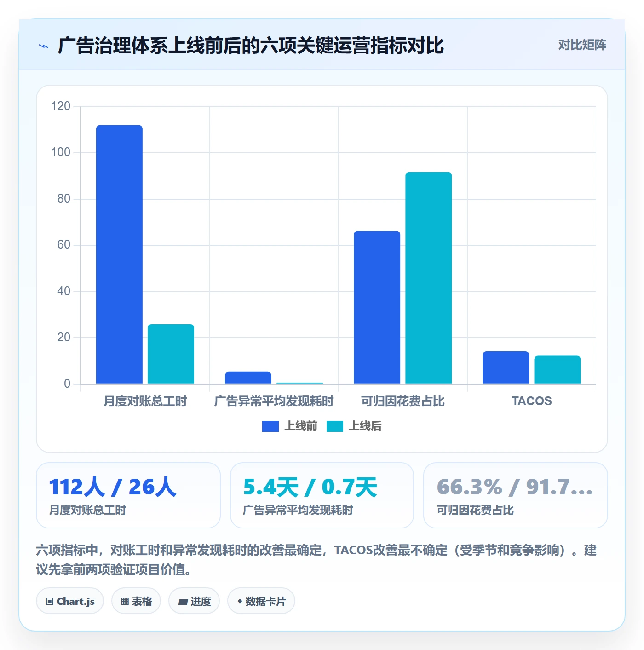Click the y-axis value 60
Image resolution: width=644 pixels, height=650 pixels.
(x=63, y=245)
